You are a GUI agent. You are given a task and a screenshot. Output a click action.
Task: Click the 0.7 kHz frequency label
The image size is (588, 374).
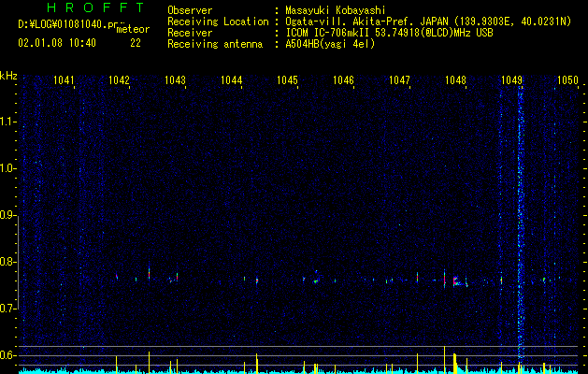click(8, 309)
